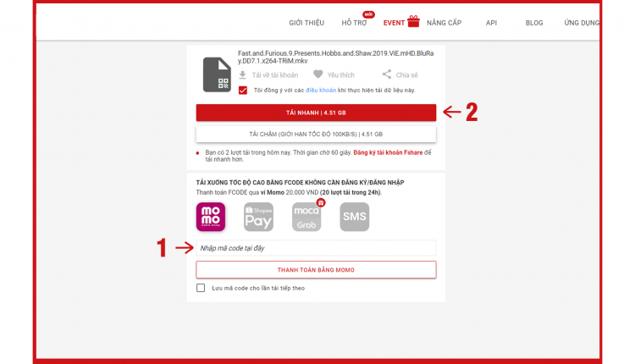Click the Fast.and.Furious.9 mkv file name
The height and width of the screenshot is (364, 635).
[336, 57]
